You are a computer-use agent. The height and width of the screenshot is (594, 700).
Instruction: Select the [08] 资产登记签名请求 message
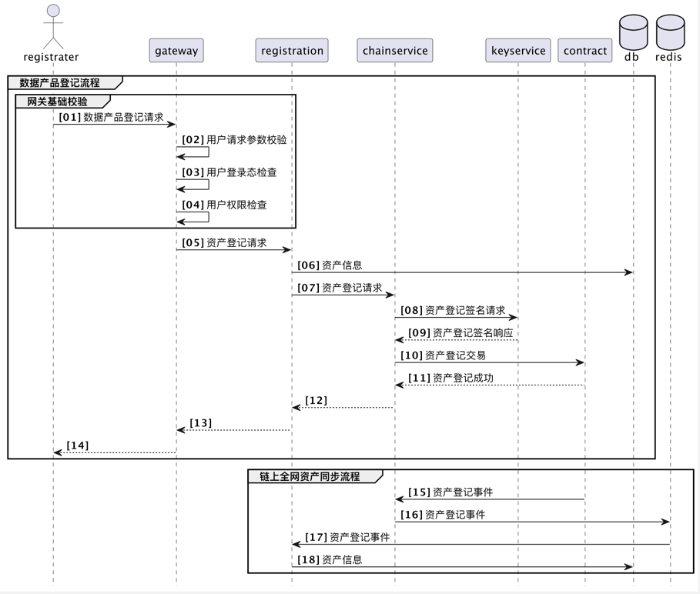pos(453,311)
